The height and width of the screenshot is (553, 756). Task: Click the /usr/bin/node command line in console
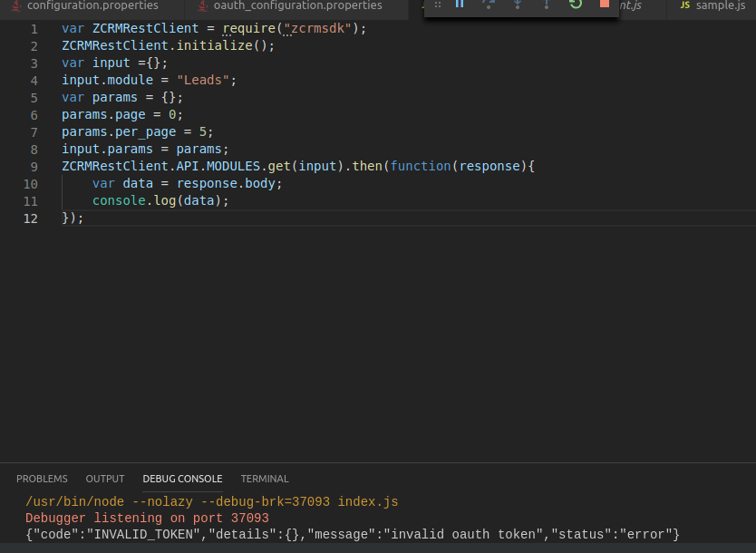(x=211, y=502)
